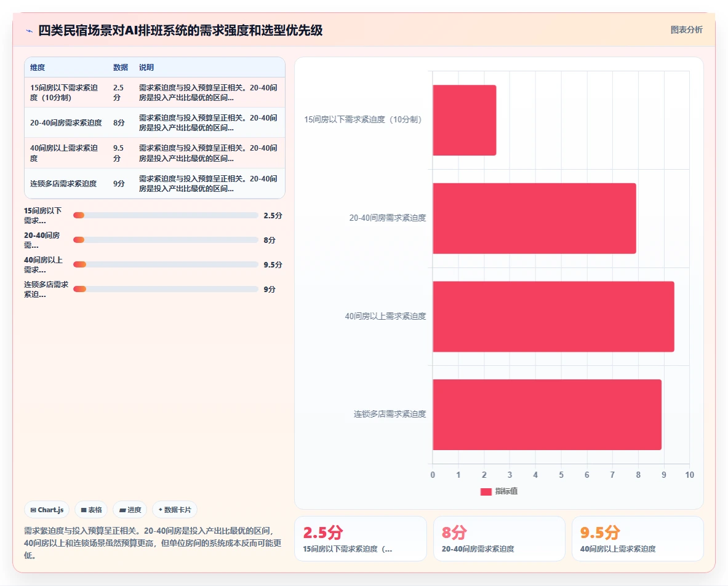Click the 40间房以上需求... progress bar
Screen dimensions: 728x586
tap(166, 264)
